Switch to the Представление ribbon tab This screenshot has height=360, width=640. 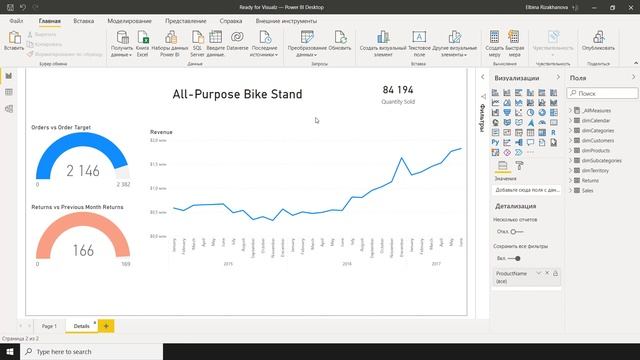(186, 21)
